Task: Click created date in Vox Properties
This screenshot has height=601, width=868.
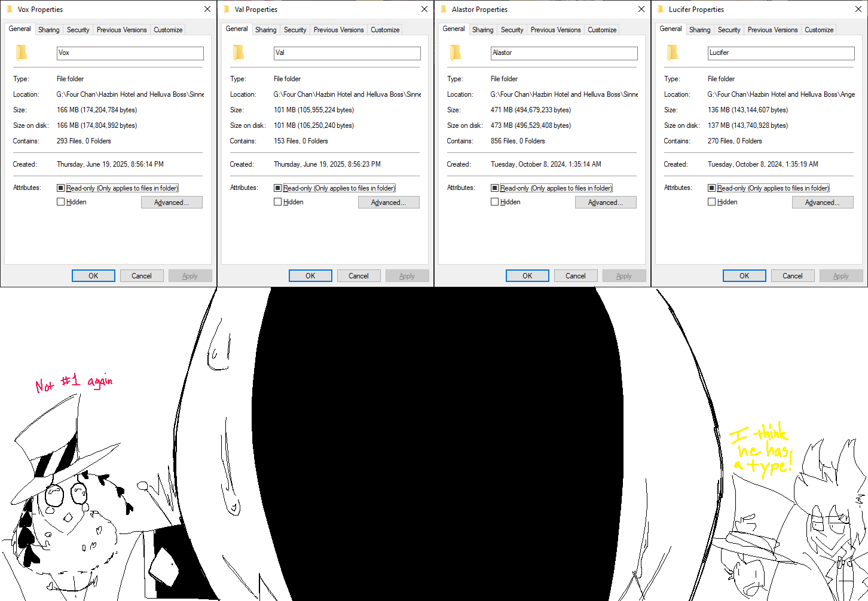Action: (110, 164)
